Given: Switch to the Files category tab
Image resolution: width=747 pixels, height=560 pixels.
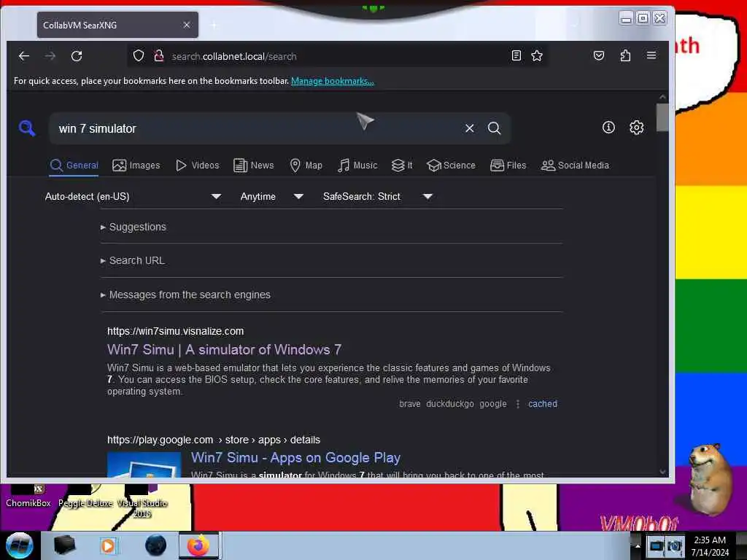Looking at the screenshot, I should (x=508, y=166).
